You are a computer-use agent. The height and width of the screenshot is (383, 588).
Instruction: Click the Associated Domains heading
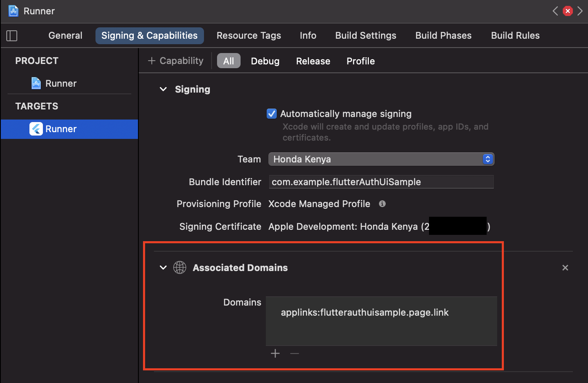[240, 268]
